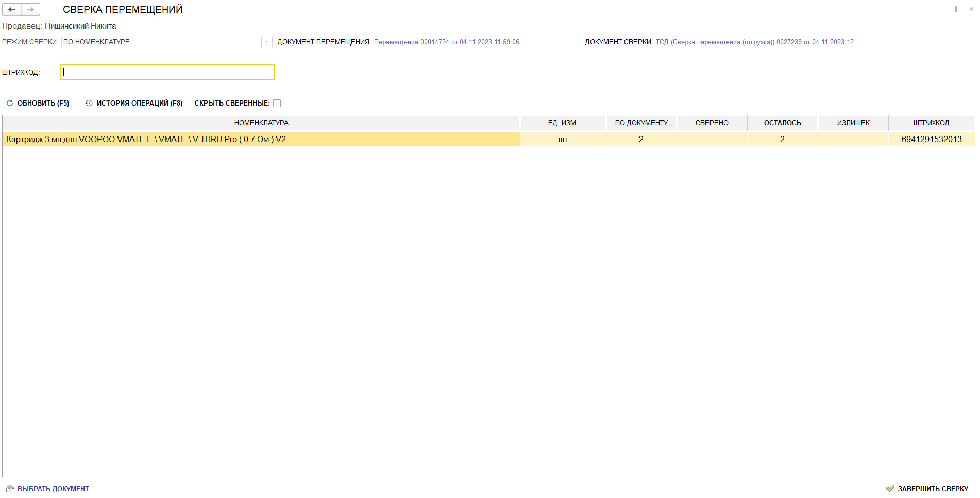The image size is (980, 498).
Task: Click the select document icon
Action: [9, 489]
